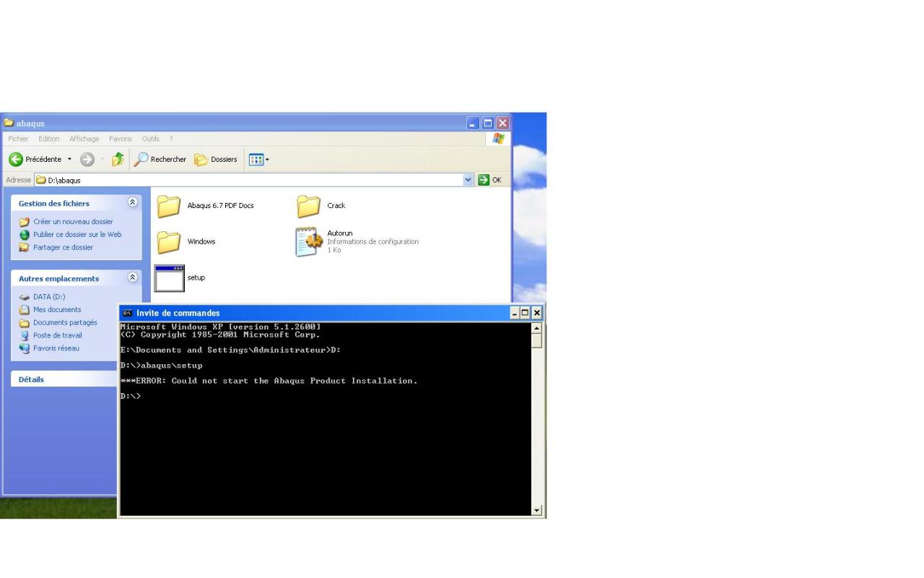Open Mes documents link

pos(57,310)
